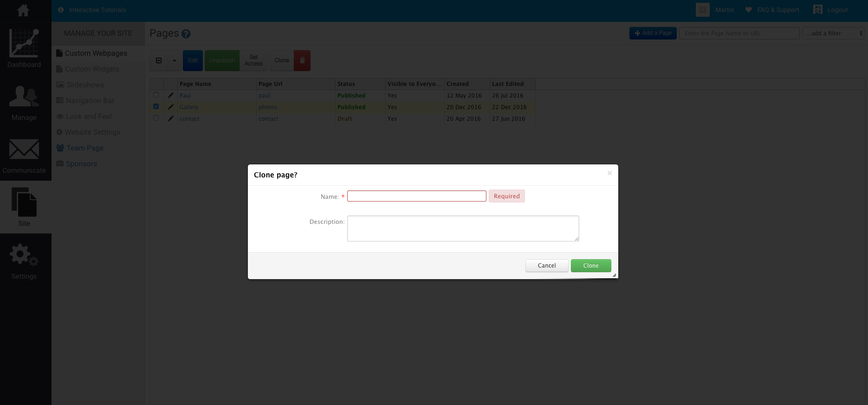Click the select-all toggle box in toolbar
This screenshot has height=405, width=868.
(x=159, y=60)
